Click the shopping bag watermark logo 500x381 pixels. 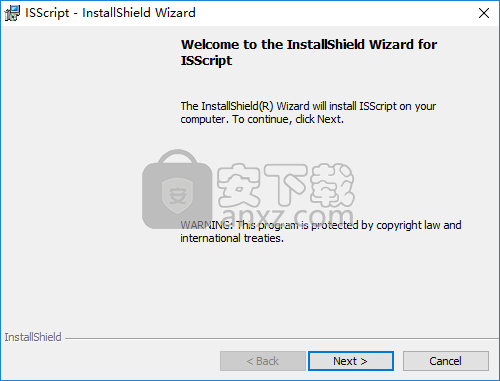[177, 189]
